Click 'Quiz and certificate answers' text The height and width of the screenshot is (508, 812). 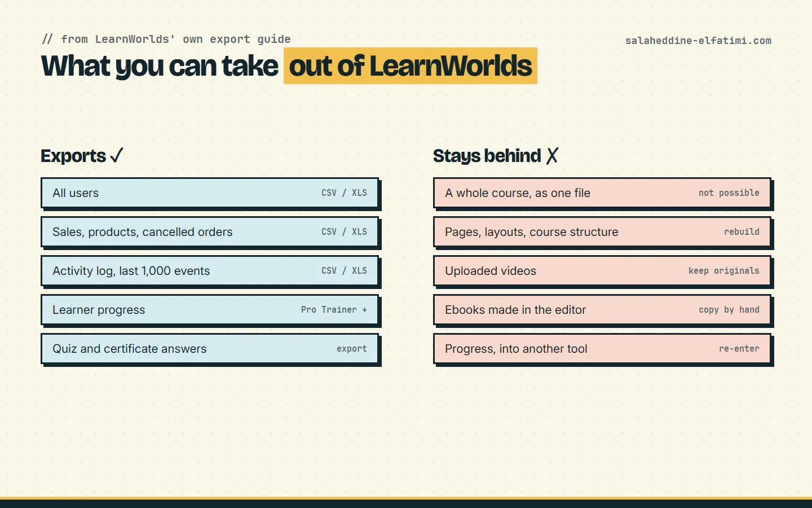[x=130, y=349]
